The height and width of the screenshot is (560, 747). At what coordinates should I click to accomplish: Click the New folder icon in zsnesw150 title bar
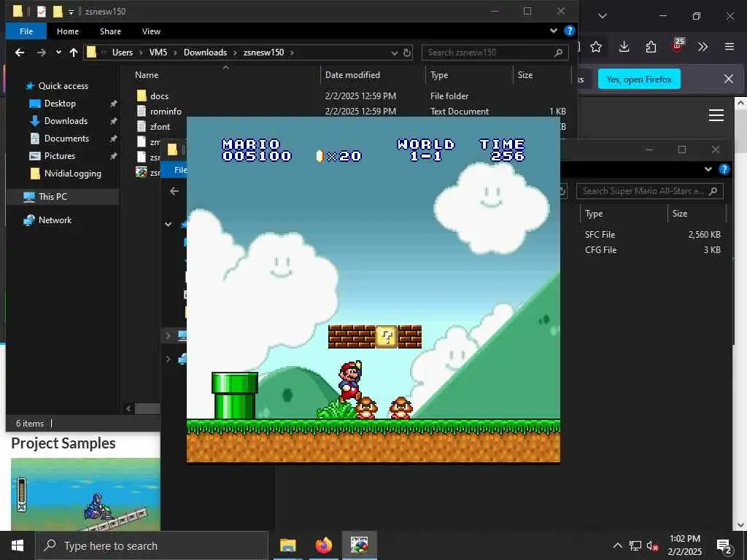[58, 11]
